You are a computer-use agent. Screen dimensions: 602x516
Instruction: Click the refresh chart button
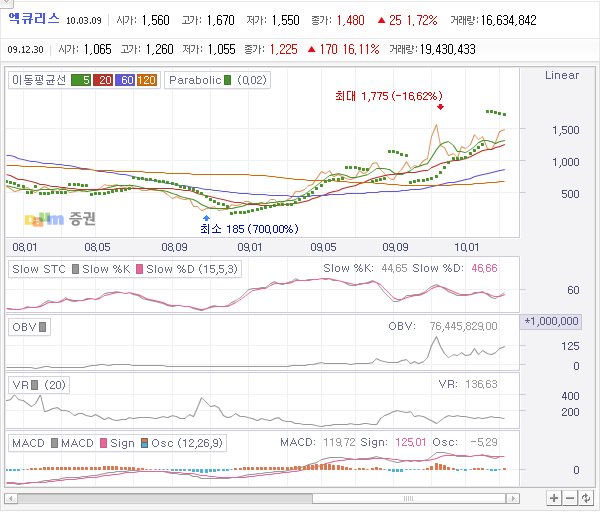point(585,498)
